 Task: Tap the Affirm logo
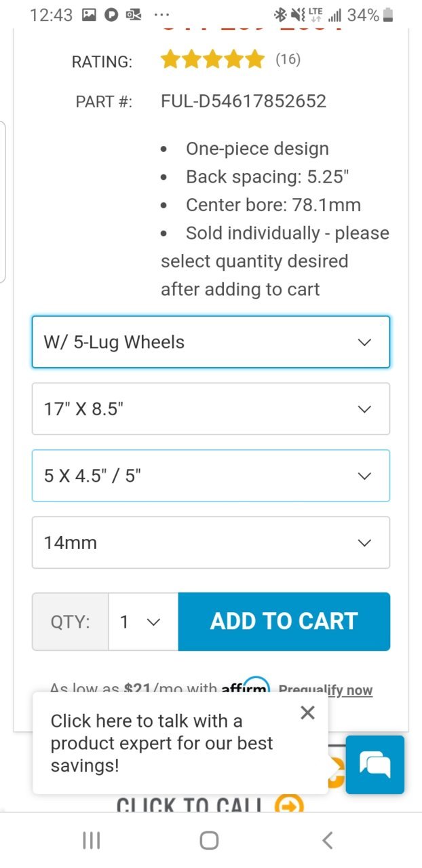[x=246, y=685]
